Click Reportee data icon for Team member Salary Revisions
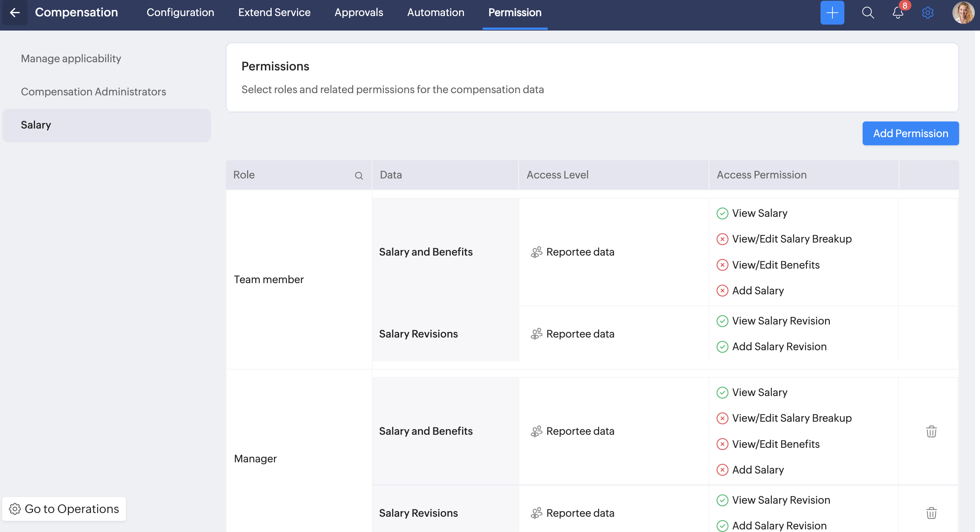980x532 pixels. click(x=536, y=334)
